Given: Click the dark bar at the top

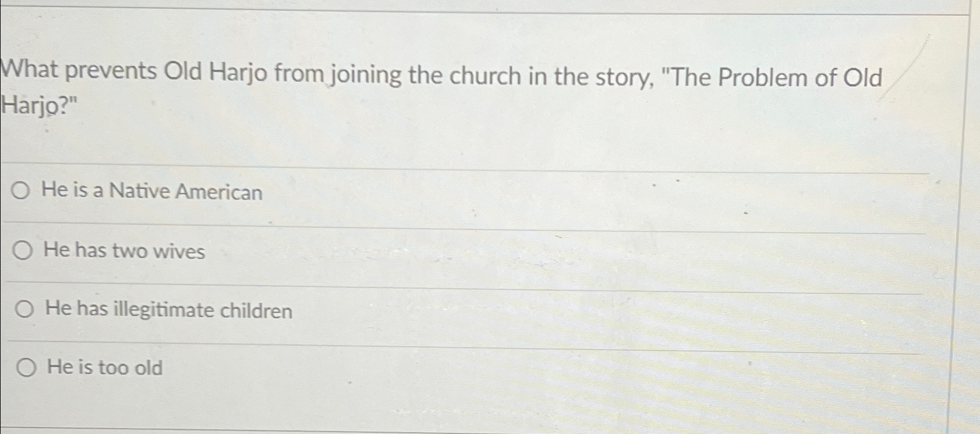Looking at the screenshot, I should pos(489,7).
